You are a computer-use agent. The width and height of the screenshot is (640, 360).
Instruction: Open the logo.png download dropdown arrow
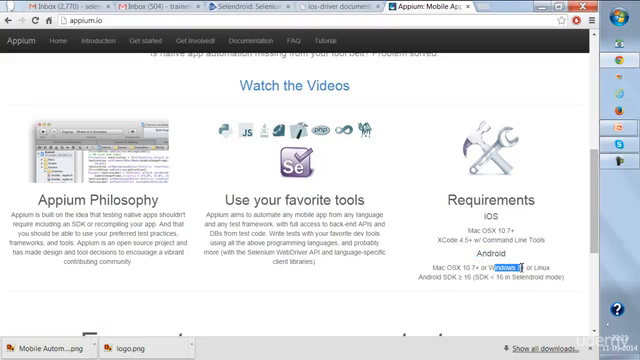click(191, 344)
